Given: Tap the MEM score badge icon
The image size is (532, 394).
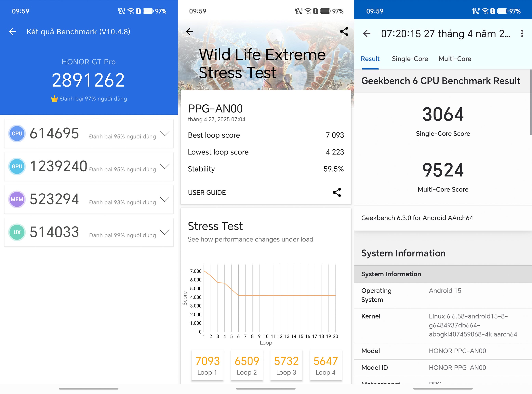Looking at the screenshot, I should point(17,199).
